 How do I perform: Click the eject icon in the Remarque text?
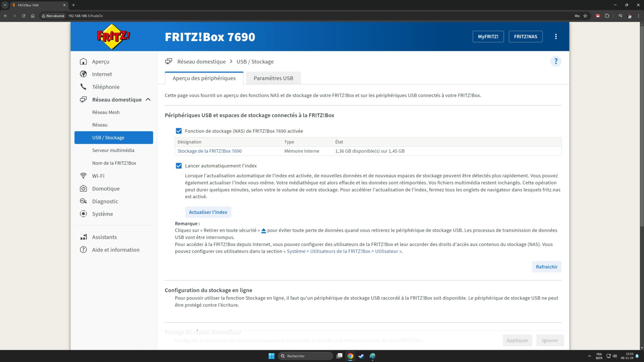click(x=264, y=231)
